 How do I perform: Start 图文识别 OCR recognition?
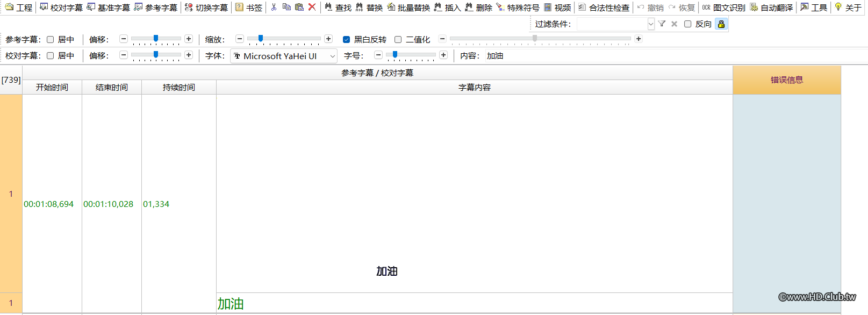click(x=723, y=8)
